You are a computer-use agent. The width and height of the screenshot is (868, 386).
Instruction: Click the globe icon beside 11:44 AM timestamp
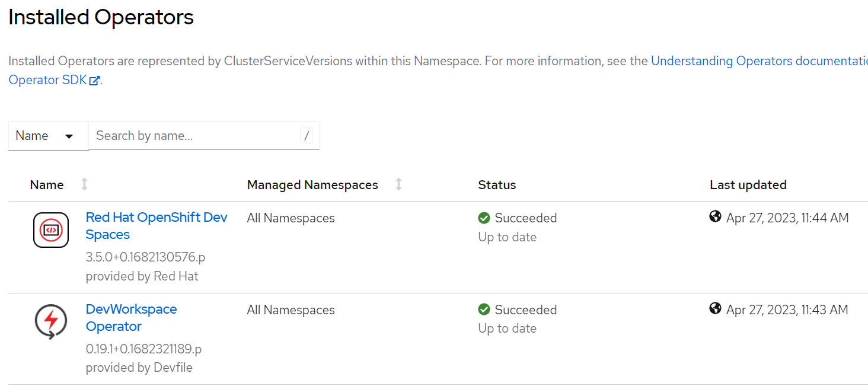coord(715,217)
